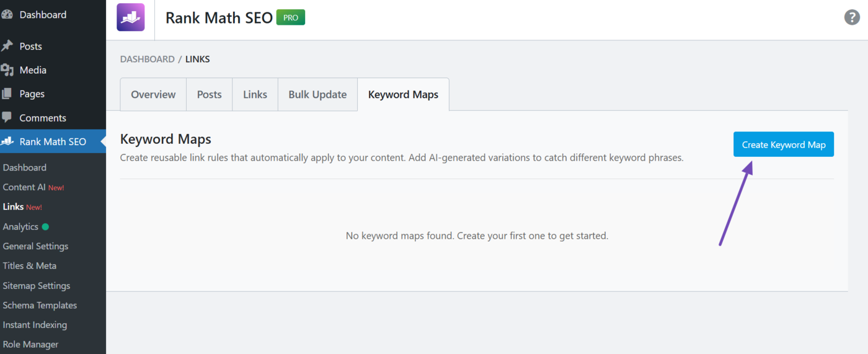Click the Comments speech bubble icon

pyautogui.click(x=7, y=117)
